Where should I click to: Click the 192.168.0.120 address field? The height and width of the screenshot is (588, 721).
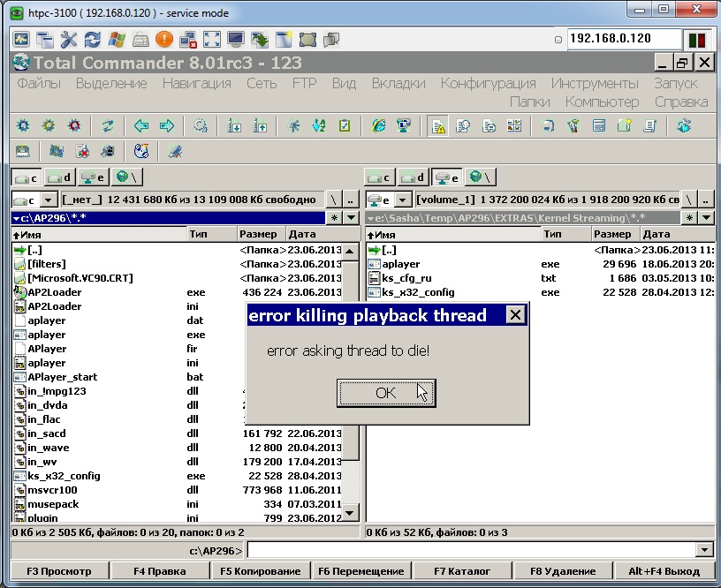(624, 39)
